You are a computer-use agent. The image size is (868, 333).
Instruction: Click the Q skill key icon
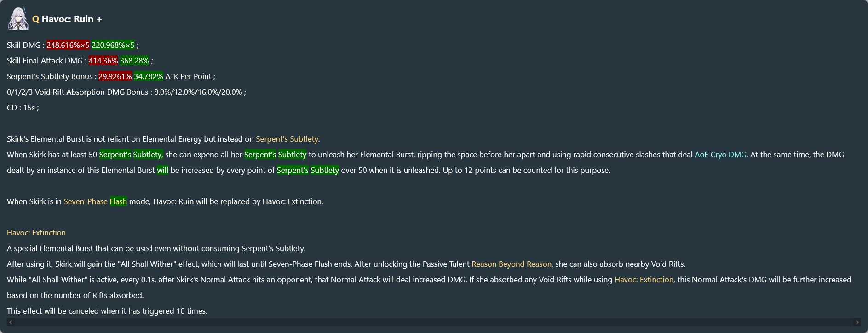(36, 19)
